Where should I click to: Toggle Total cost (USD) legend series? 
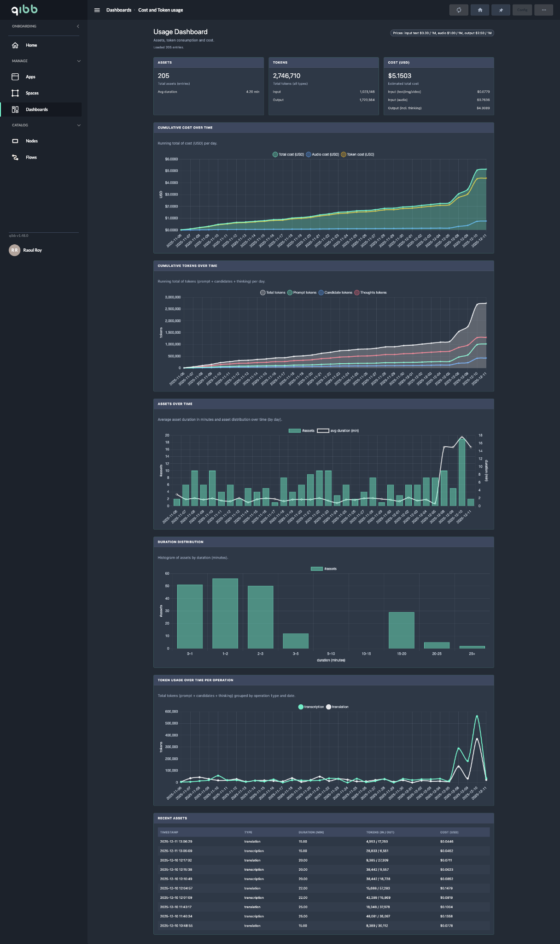pyautogui.click(x=288, y=154)
